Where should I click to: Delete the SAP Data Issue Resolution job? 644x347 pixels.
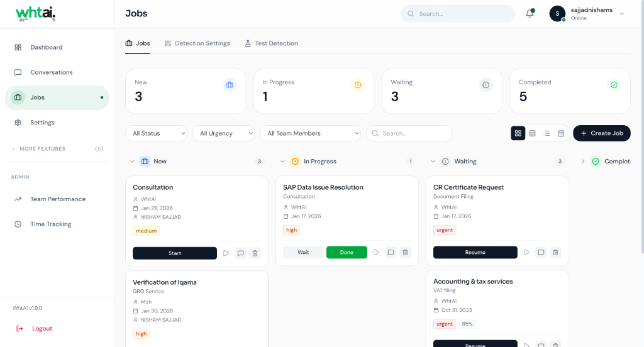(x=406, y=253)
